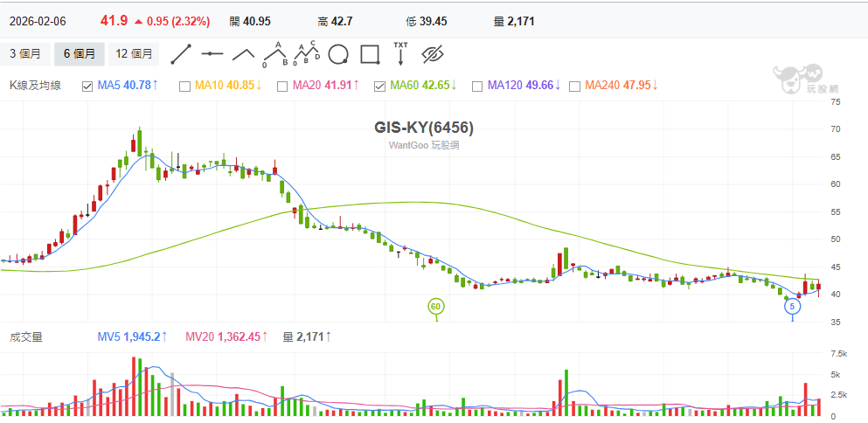Image resolution: width=868 pixels, height=423 pixels.
Task: Turn on the MA120 moving average checkbox
Action: [x=477, y=86]
